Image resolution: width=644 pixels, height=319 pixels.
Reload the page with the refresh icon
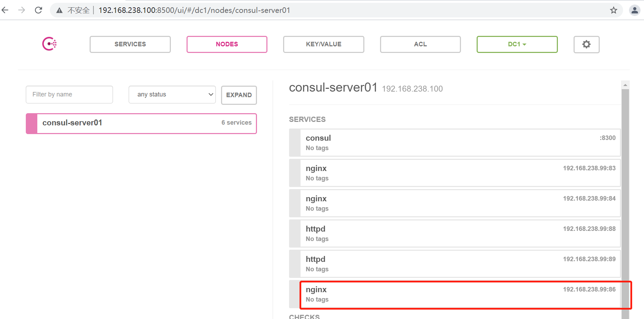(x=38, y=10)
